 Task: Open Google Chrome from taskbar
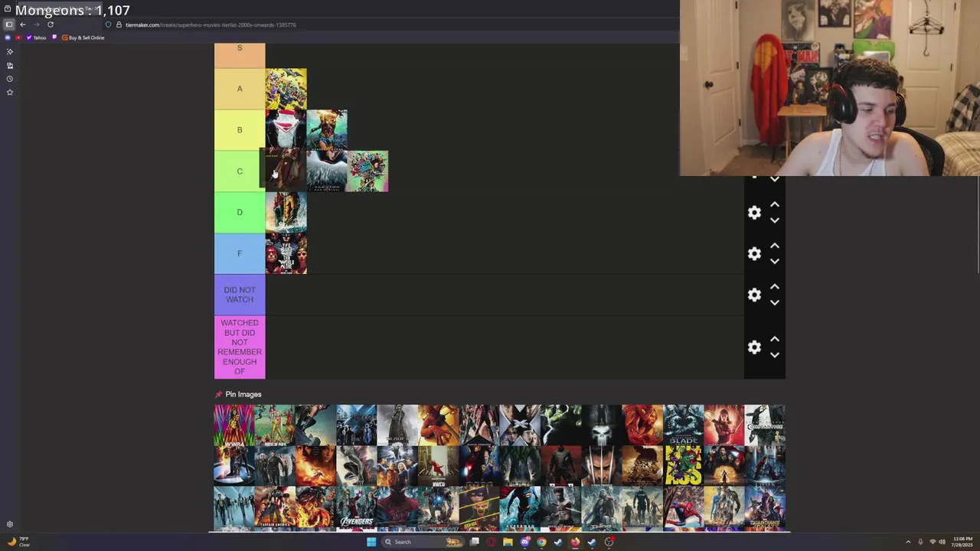click(541, 542)
